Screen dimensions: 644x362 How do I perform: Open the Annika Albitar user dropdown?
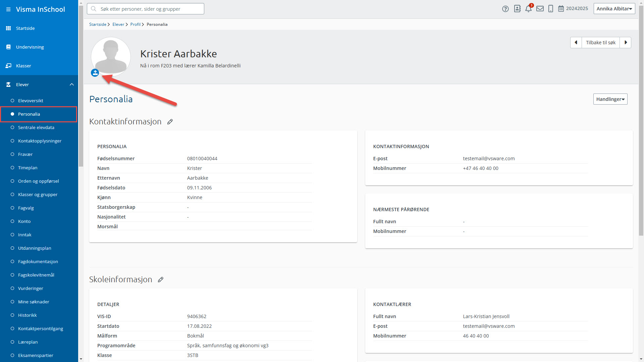coord(614,9)
